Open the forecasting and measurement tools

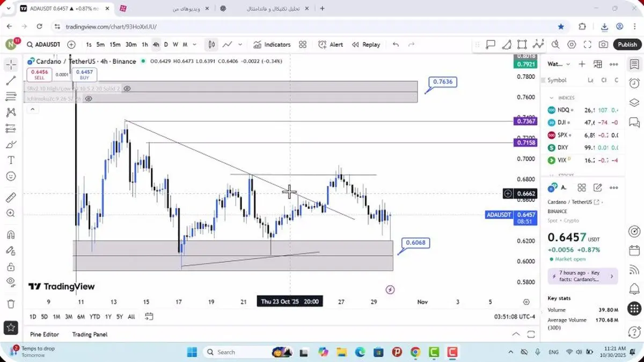click(11, 128)
